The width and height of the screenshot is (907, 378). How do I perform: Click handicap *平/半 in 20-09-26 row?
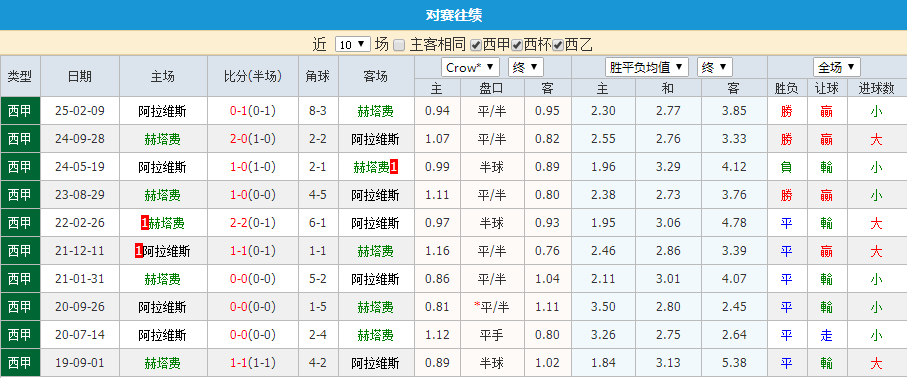pos(492,307)
